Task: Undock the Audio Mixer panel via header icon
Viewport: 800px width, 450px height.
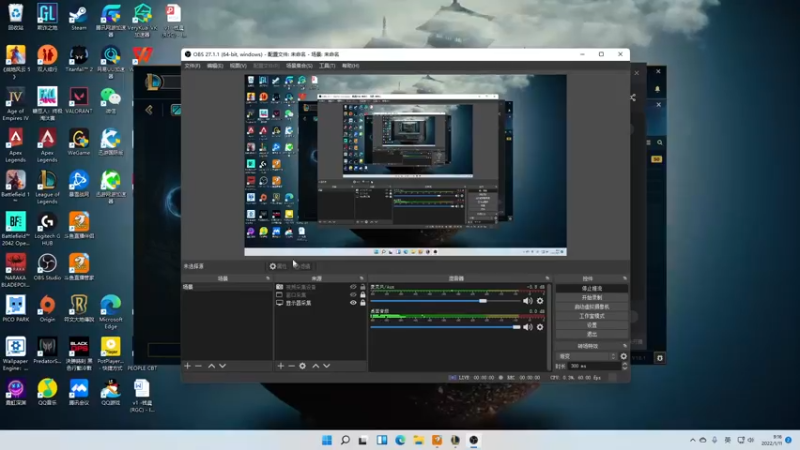Action: pos(547,279)
